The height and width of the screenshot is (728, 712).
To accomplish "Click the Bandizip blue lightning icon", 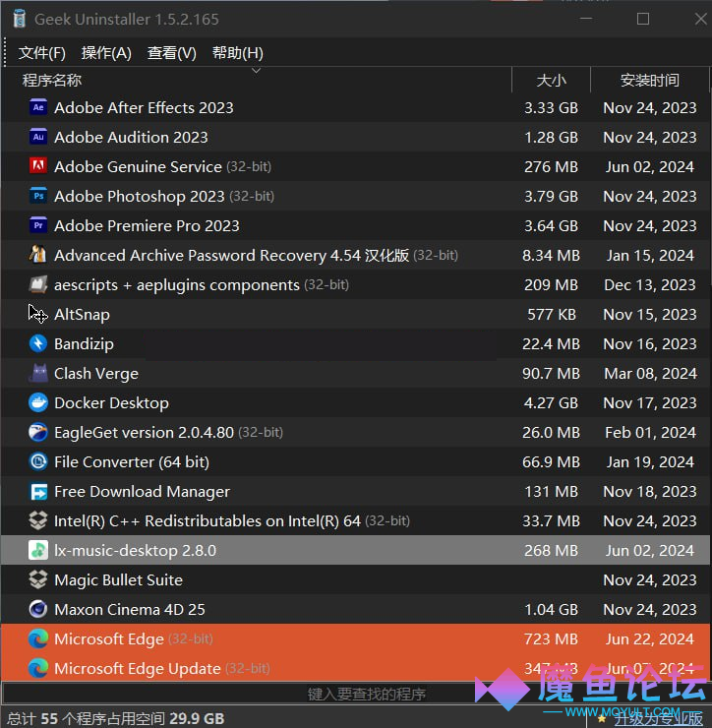I will (38, 343).
